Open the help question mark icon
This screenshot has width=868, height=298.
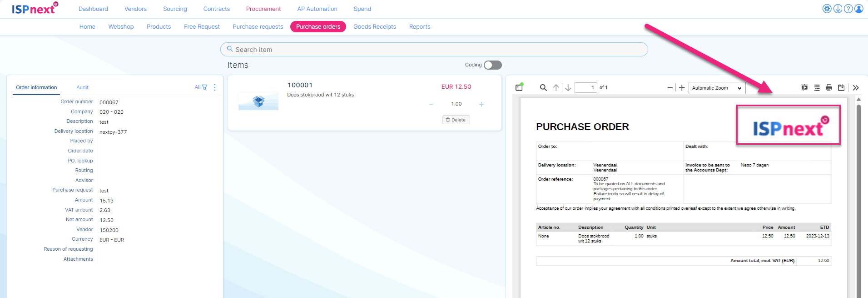pyautogui.click(x=848, y=9)
